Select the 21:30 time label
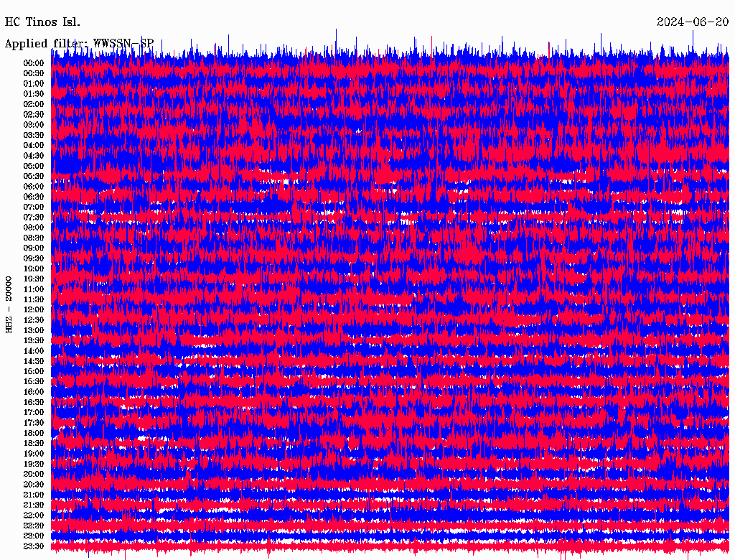 click(34, 505)
